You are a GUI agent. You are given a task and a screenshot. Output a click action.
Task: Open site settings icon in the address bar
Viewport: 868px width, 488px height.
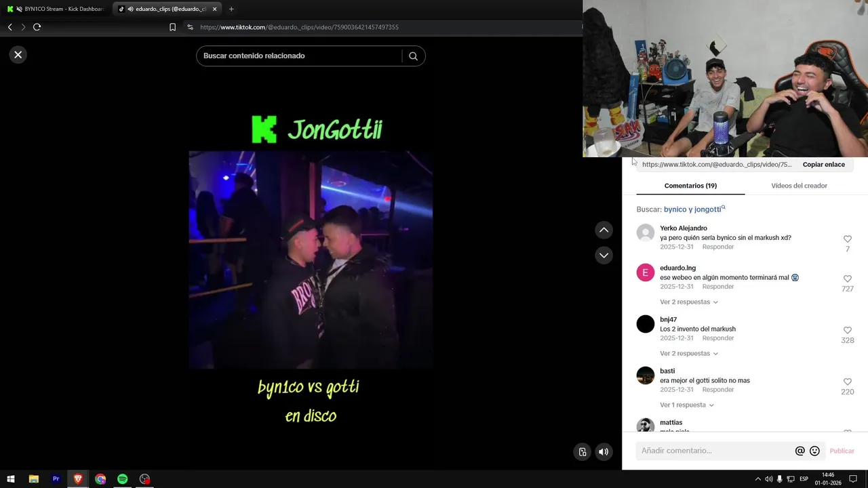coord(190,27)
